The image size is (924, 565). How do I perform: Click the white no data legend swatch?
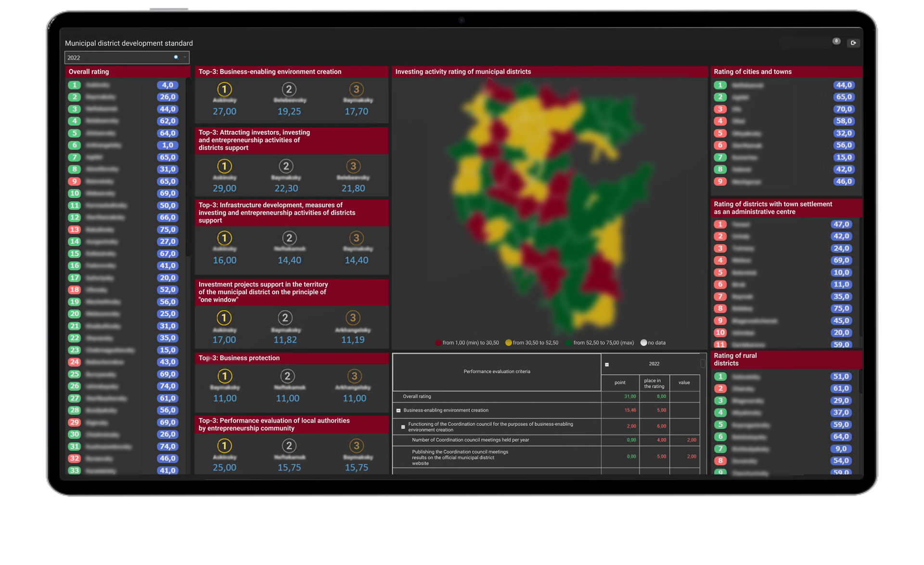pyautogui.click(x=643, y=343)
